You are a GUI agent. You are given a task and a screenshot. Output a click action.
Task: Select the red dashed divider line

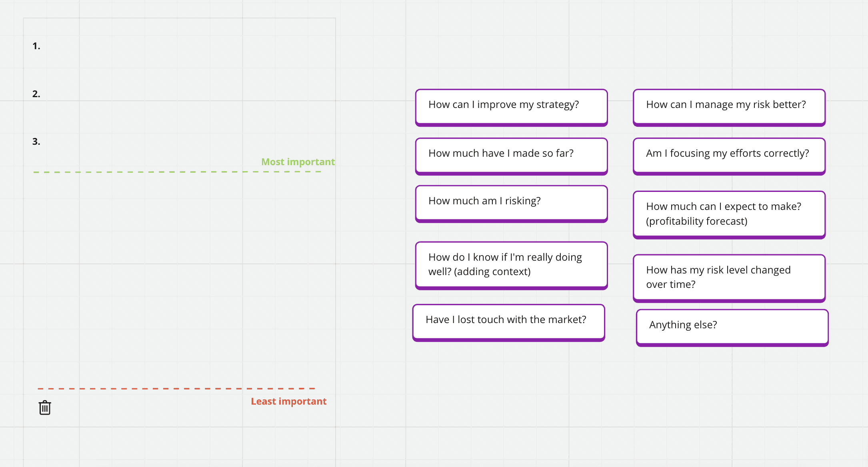click(x=176, y=388)
